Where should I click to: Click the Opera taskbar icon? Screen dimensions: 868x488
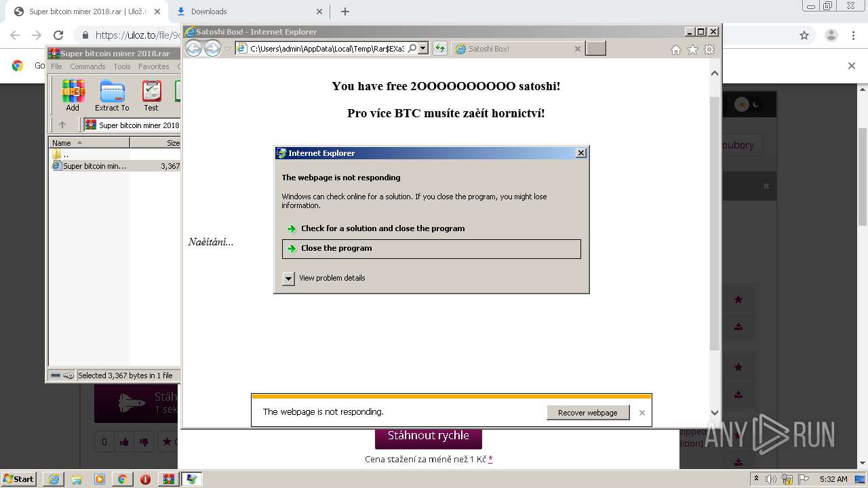[x=145, y=479]
